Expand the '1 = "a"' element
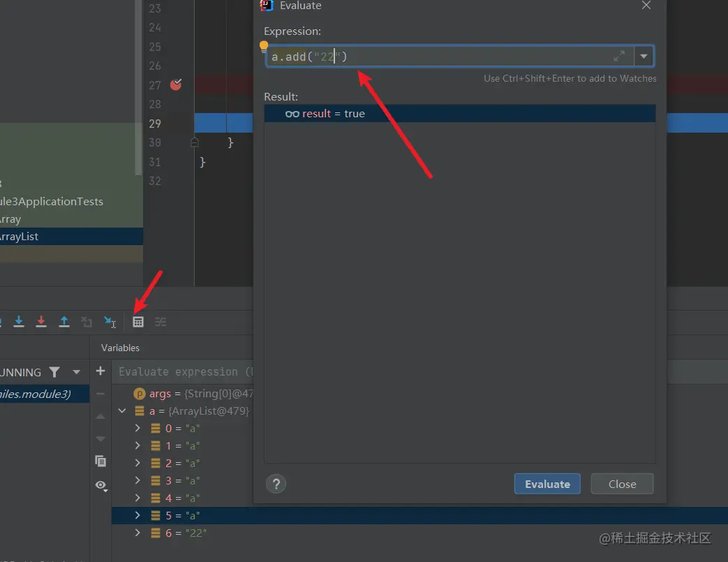The image size is (728, 562). point(138,445)
